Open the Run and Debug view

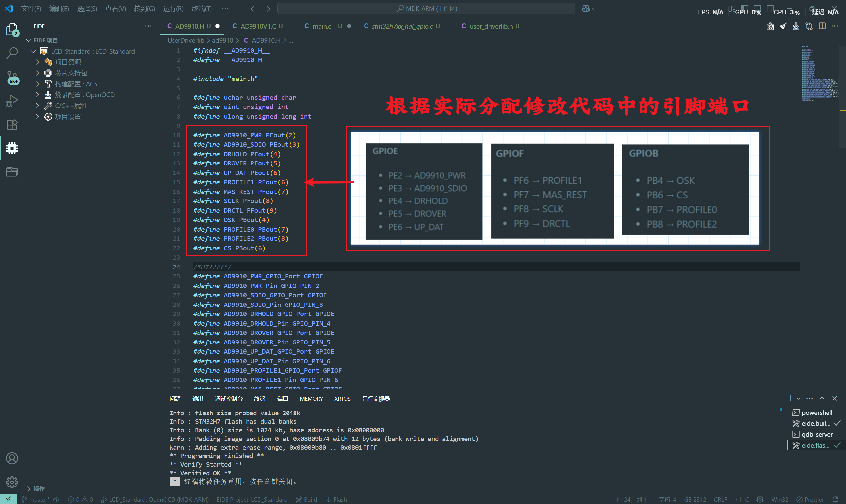point(12,100)
